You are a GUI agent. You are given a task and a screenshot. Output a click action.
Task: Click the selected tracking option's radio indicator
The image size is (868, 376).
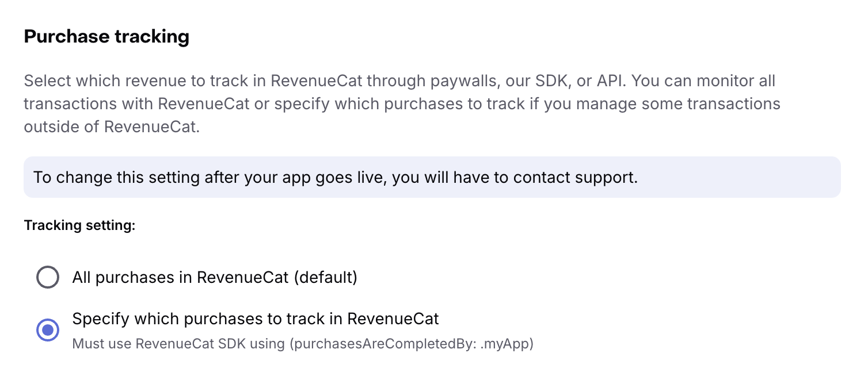click(48, 330)
